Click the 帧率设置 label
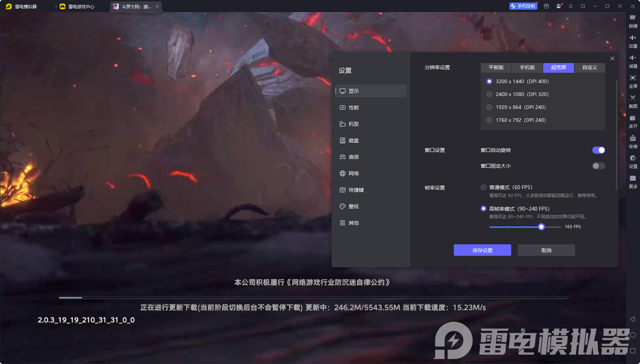The width and height of the screenshot is (640, 364). [x=435, y=188]
